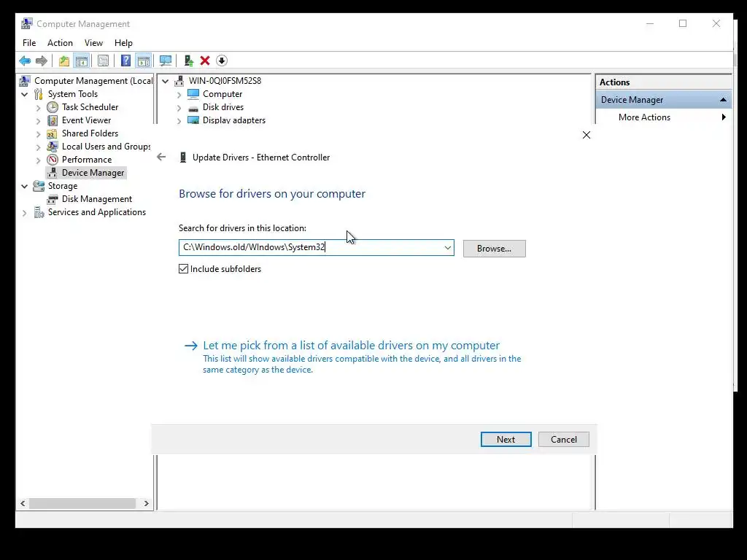Select Performance label in tree
This screenshot has width=747, height=560.
pyautogui.click(x=87, y=160)
